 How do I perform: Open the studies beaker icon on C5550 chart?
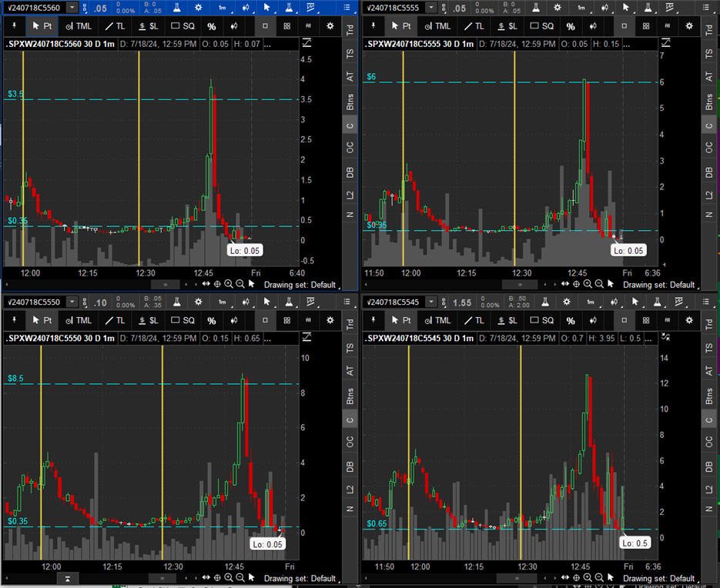pos(176,302)
